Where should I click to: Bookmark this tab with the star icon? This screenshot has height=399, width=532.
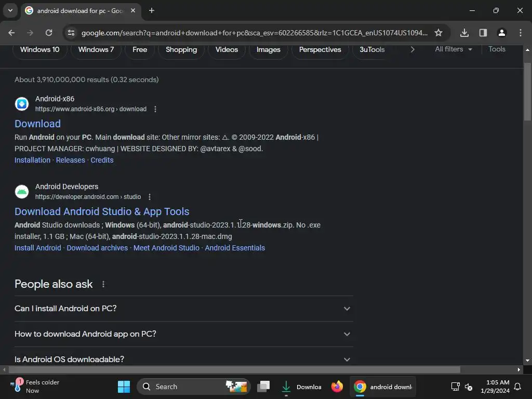pyautogui.click(x=438, y=33)
